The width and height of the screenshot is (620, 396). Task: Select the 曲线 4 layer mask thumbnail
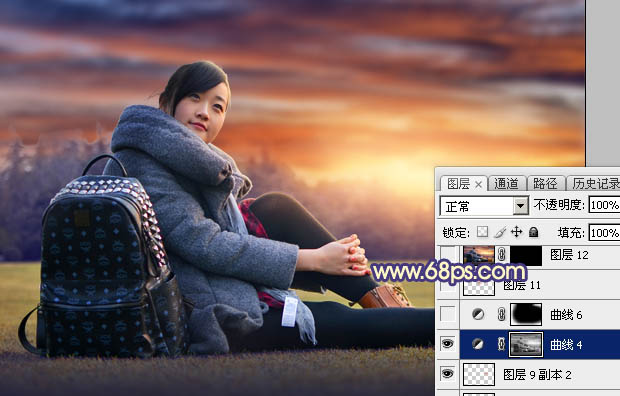coord(526,345)
